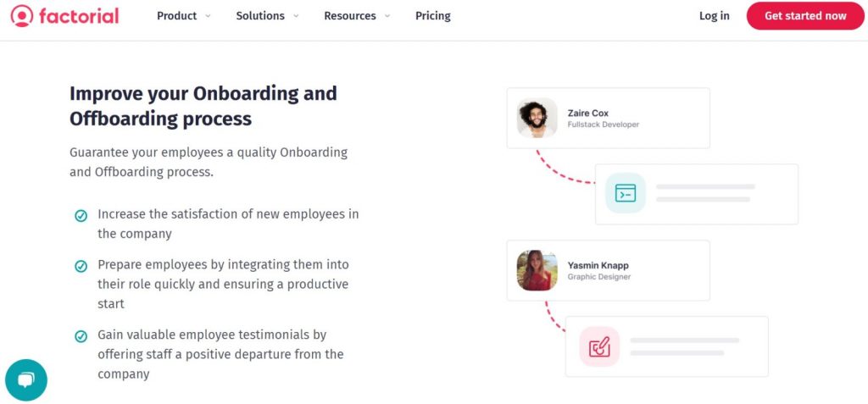868x404 pixels.
Task: Expand the Resources dropdown menu
Action: [x=357, y=16]
